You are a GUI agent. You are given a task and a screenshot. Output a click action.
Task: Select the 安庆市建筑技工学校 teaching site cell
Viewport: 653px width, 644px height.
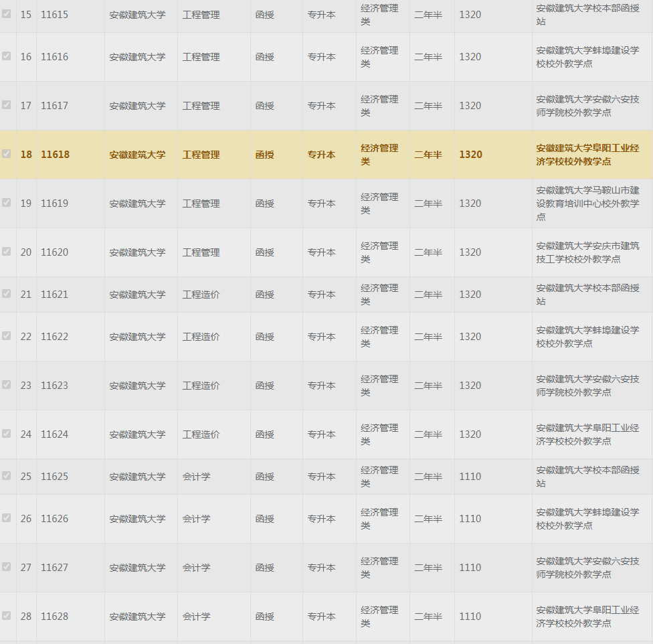click(587, 252)
